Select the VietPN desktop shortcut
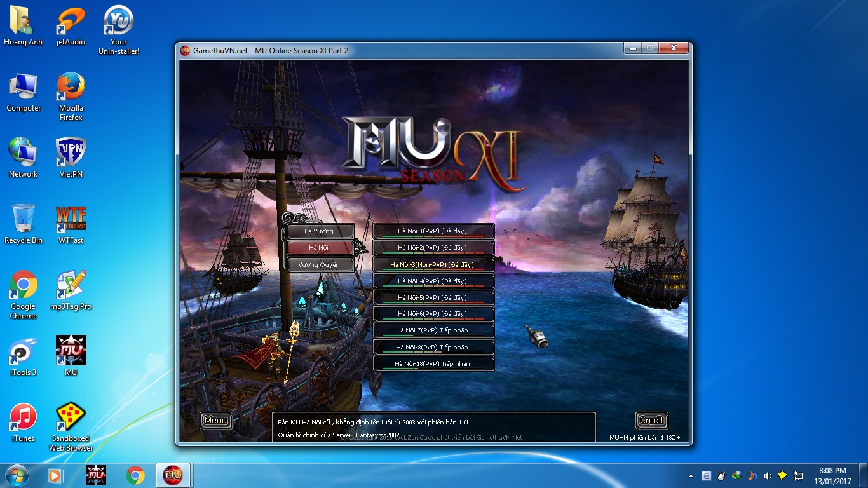The height and width of the screenshot is (488, 868). coord(71,158)
